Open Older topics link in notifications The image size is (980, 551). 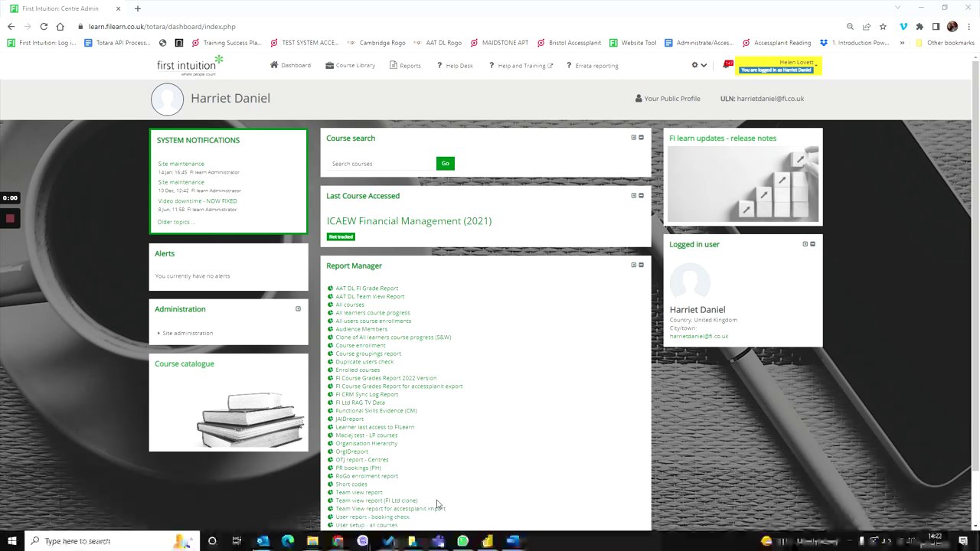(x=175, y=222)
